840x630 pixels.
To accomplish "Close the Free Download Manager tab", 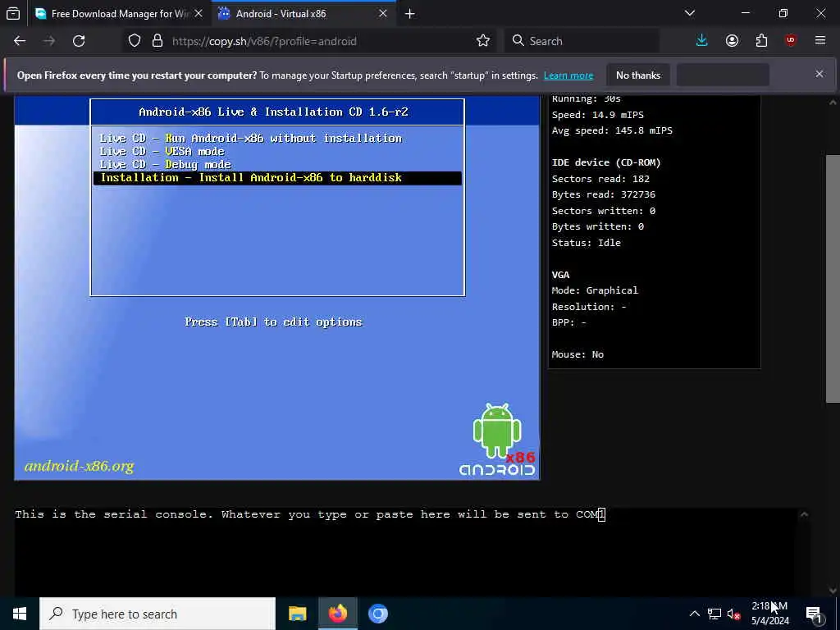I will 199,13.
